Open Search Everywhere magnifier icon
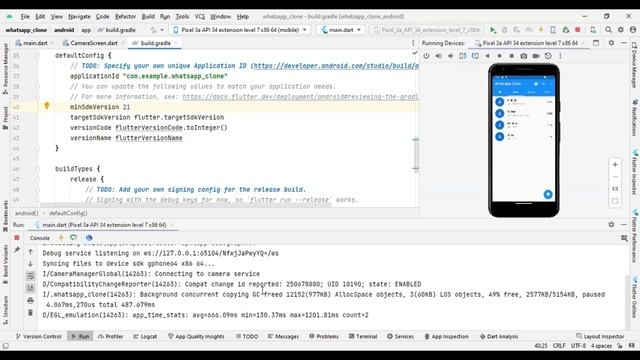This screenshot has height=360, width=640. click(x=608, y=30)
